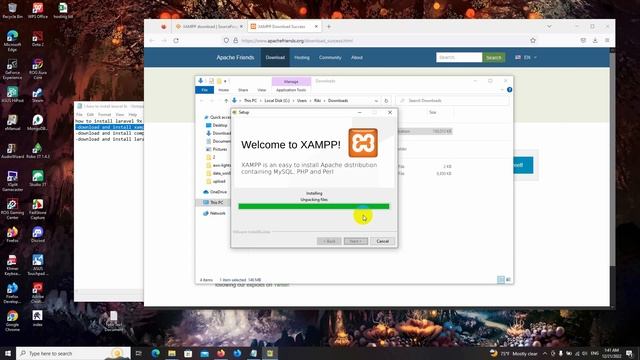This screenshot has width=640, height=360.
Task: Show hidden system tray icons chevron
Action: (545, 353)
